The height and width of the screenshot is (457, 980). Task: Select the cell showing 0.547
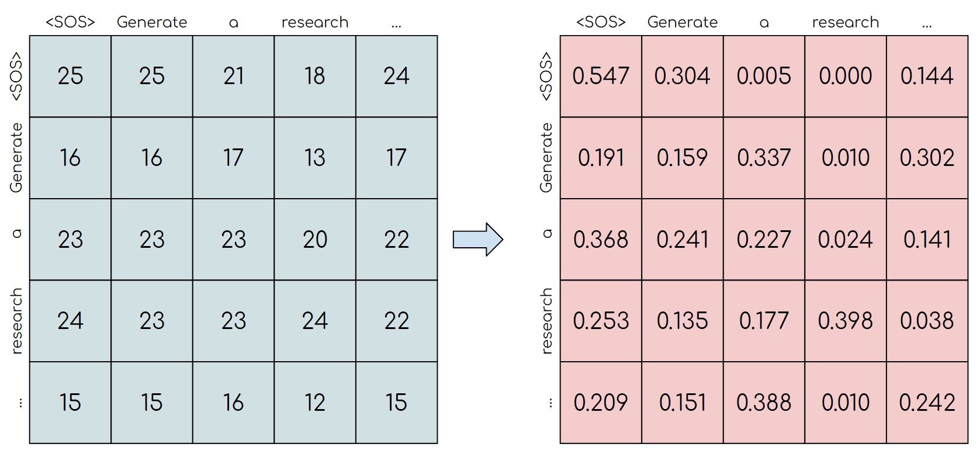(601, 76)
